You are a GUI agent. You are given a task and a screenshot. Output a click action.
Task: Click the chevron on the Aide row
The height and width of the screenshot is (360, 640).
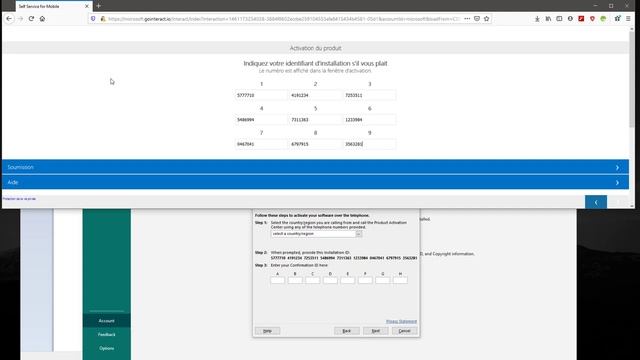coord(617,182)
